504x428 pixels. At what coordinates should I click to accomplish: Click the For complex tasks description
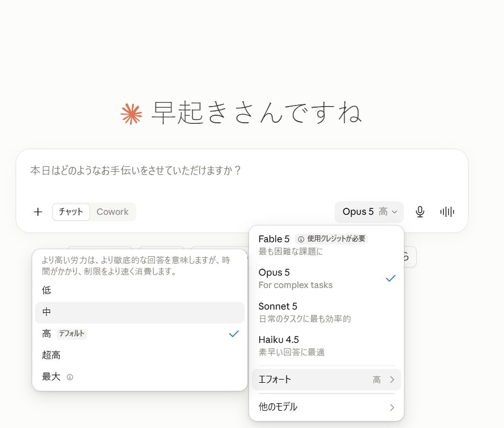click(x=295, y=285)
